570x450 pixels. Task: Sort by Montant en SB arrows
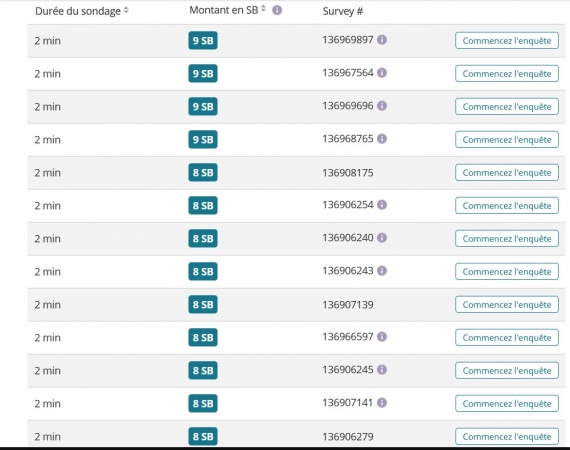tap(264, 9)
